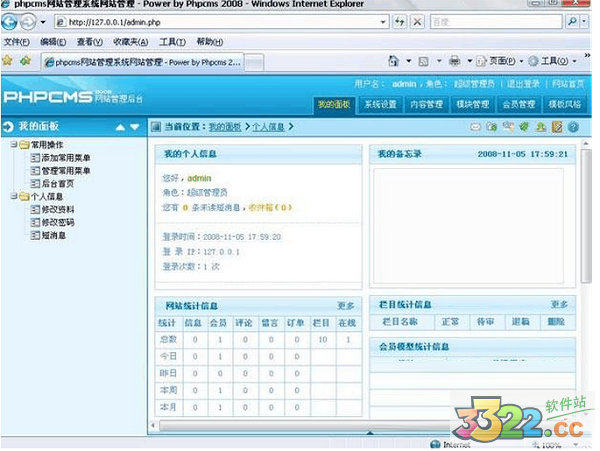Switch to the 我的面板 tab
Image resolution: width=600 pixels, height=451 pixels.
point(334,104)
